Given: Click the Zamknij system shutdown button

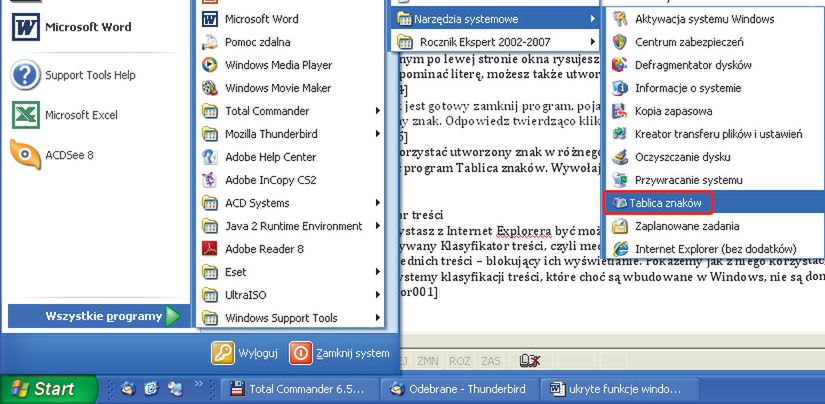Looking at the screenshot, I should tap(339, 353).
